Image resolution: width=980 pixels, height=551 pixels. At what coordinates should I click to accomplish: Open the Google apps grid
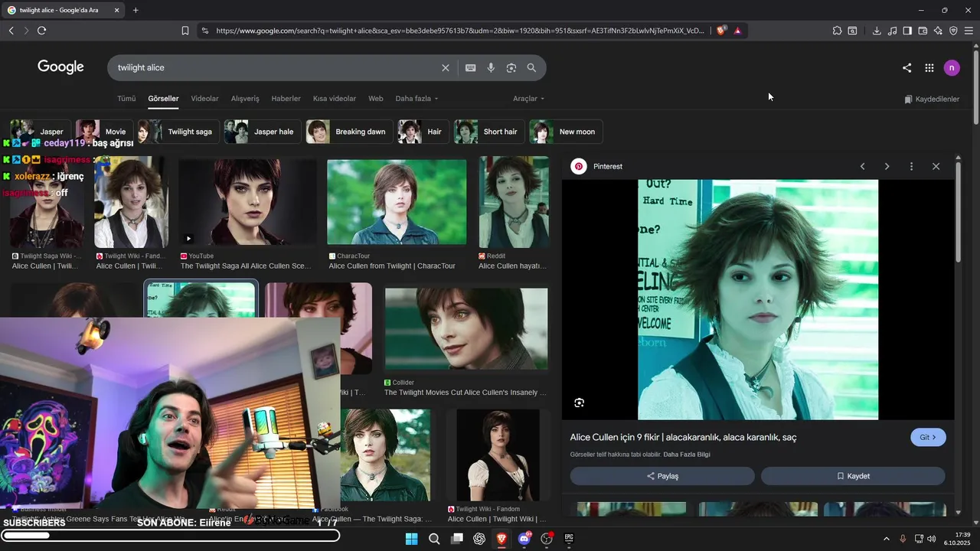pyautogui.click(x=929, y=67)
